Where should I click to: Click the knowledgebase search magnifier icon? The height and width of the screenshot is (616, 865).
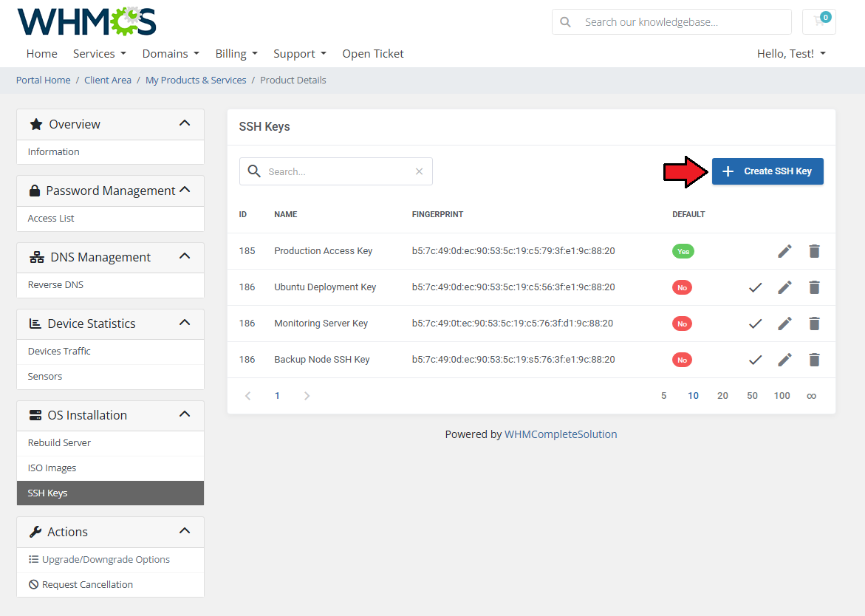point(565,22)
